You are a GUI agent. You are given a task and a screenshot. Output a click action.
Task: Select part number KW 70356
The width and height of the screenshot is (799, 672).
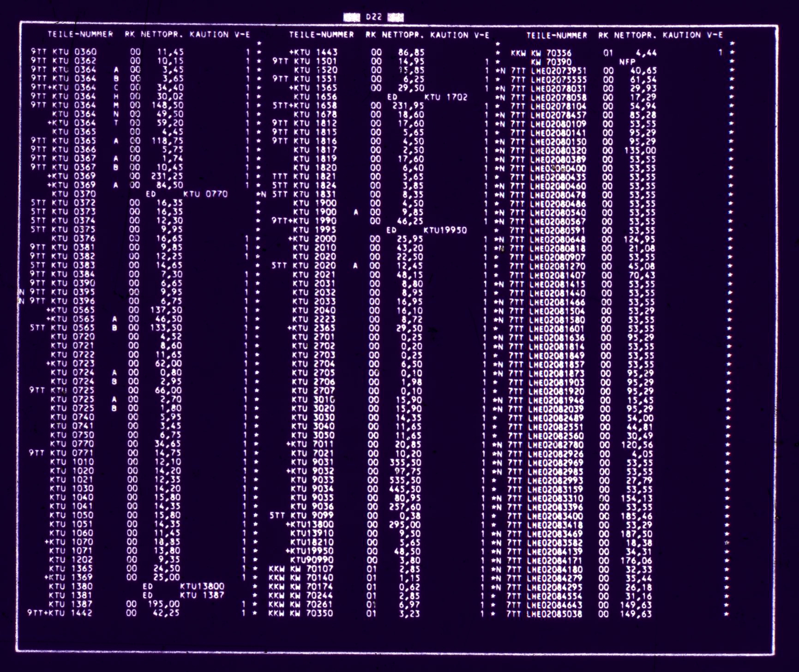click(x=552, y=53)
